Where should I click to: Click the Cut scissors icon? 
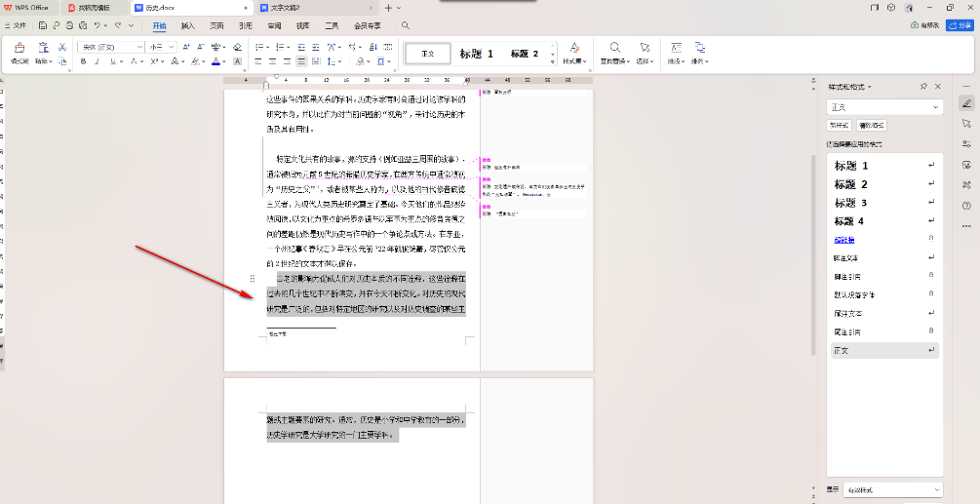point(62,47)
